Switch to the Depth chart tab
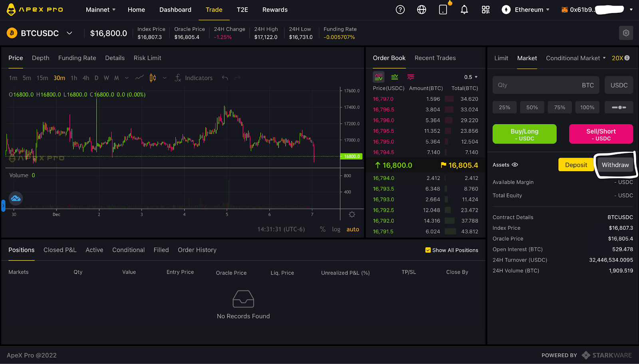639x364 pixels. (x=41, y=58)
